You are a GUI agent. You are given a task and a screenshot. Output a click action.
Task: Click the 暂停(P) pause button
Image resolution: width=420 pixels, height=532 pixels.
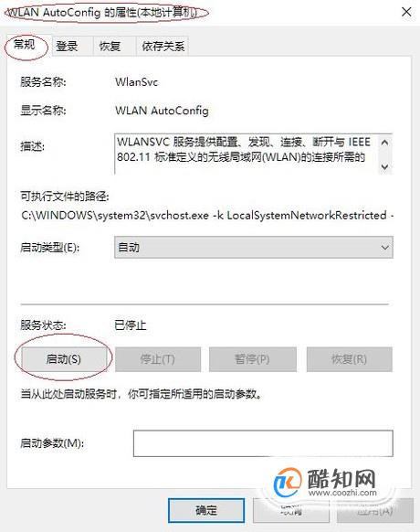(x=253, y=359)
